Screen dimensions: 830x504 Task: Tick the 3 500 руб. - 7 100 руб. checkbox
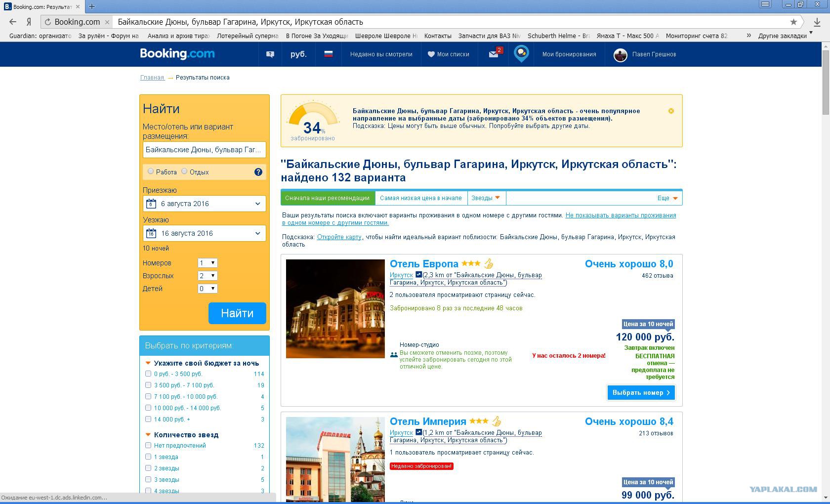point(148,385)
